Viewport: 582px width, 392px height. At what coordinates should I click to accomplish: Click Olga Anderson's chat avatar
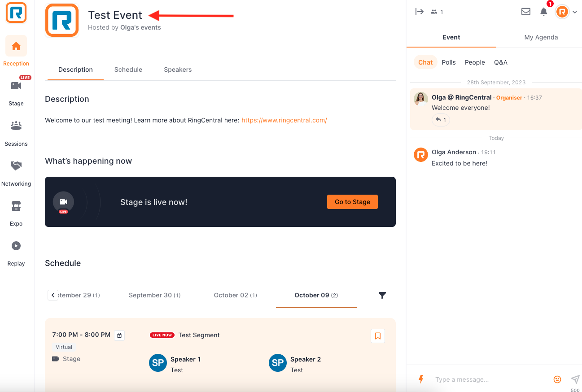pyautogui.click(x=421, y=155)
